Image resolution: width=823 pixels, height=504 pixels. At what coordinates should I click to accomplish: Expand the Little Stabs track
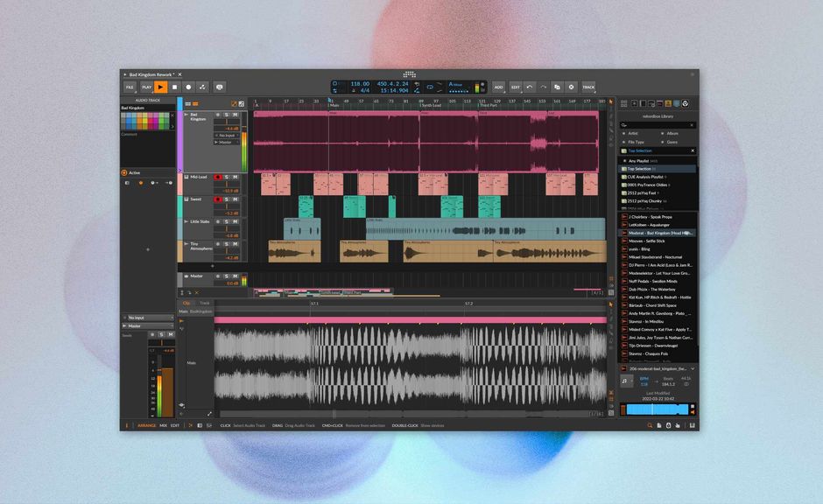[186, 222]
